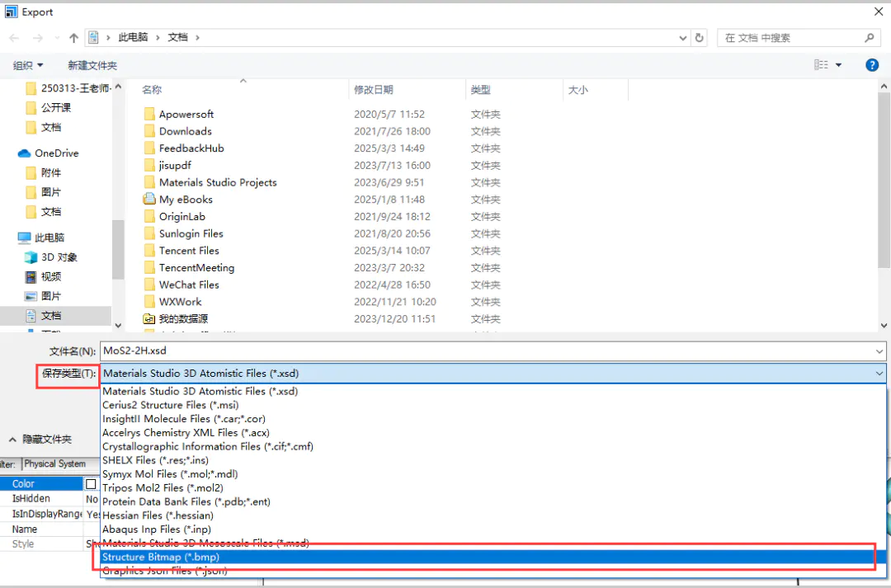Image resolution: width=891 pixels, height=588 pixels.
Task: Click the Apowersoft folder icon
Action: [x=149, y=114]
